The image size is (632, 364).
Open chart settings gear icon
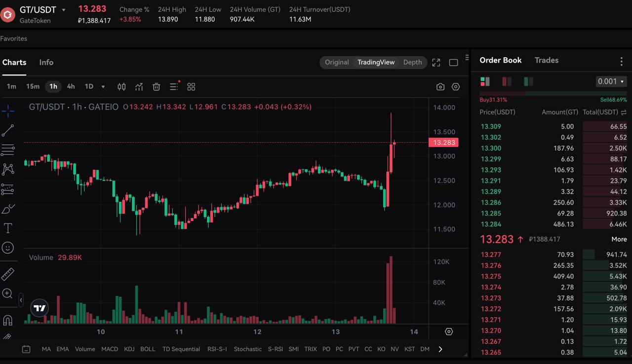456,87
